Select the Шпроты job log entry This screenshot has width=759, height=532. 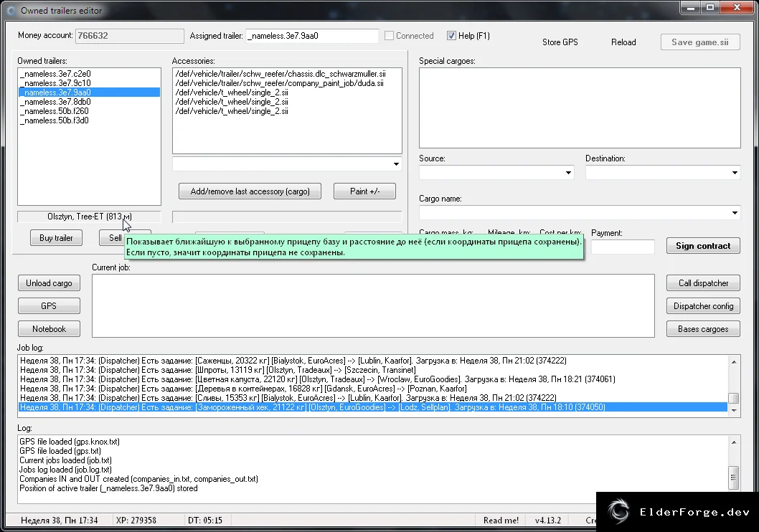pyautogui.click(x=373, y=370)
